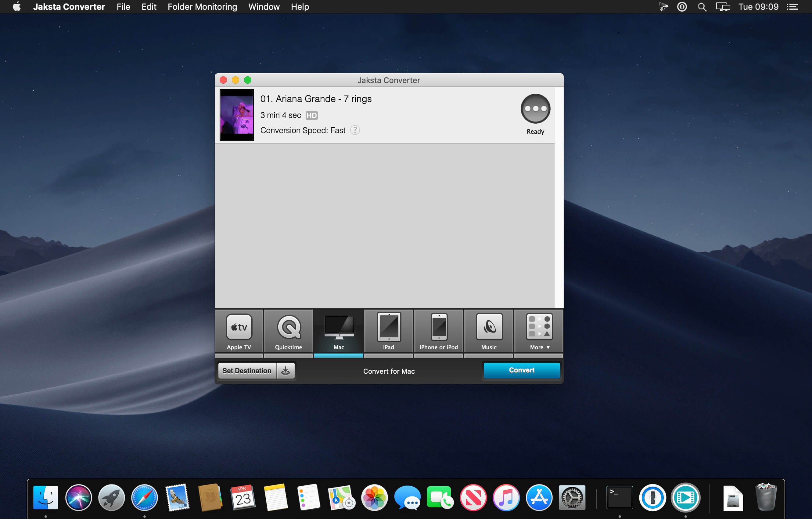The image size is (812, 519).
Task: Open News from the Dock
Action: [x=473, y=497]
